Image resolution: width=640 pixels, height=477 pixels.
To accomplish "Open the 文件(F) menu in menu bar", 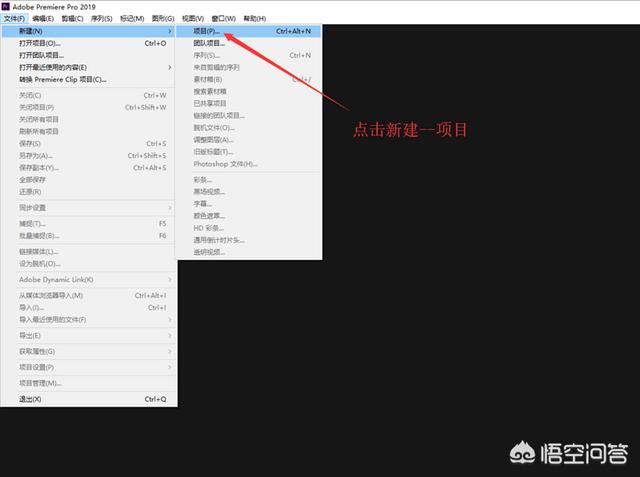I will [x=13, y=19].
